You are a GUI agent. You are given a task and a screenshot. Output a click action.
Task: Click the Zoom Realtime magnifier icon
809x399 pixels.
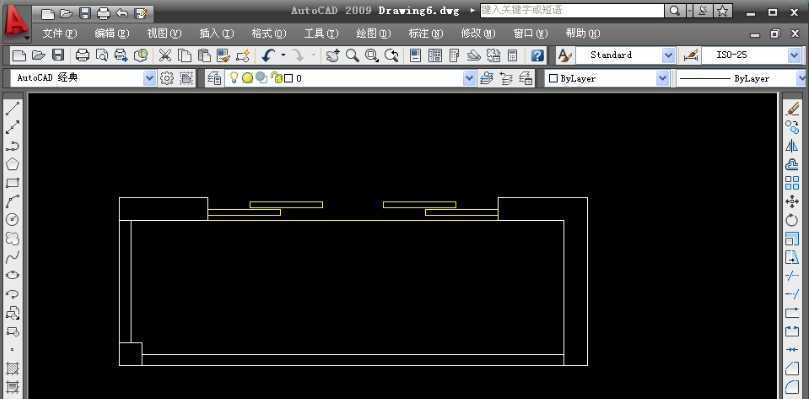(x=352, y=55)
